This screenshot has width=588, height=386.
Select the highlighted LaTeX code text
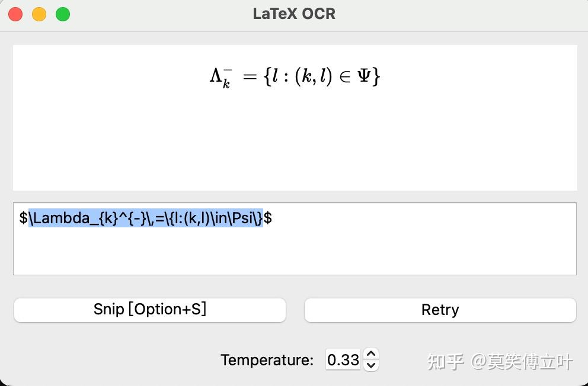(x=146, y=218)
